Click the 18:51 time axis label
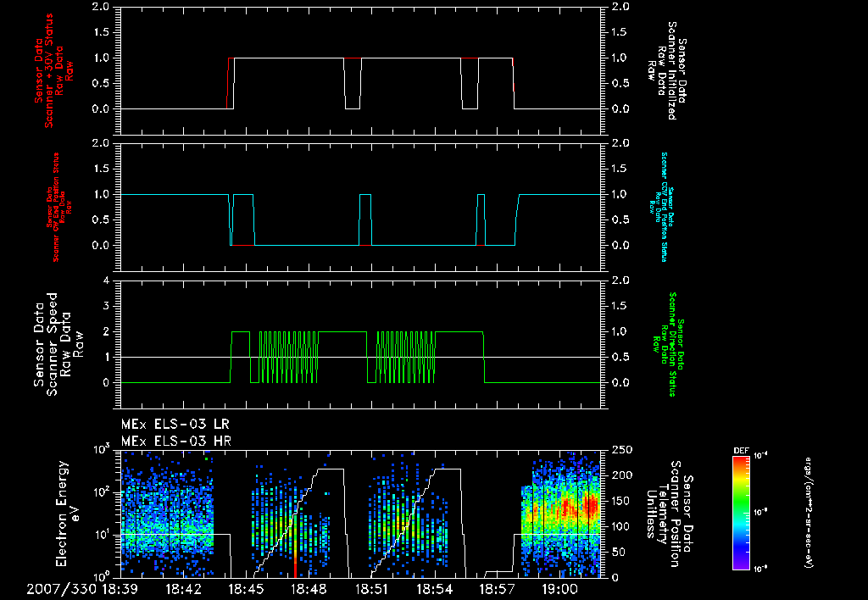 point(371,589)
